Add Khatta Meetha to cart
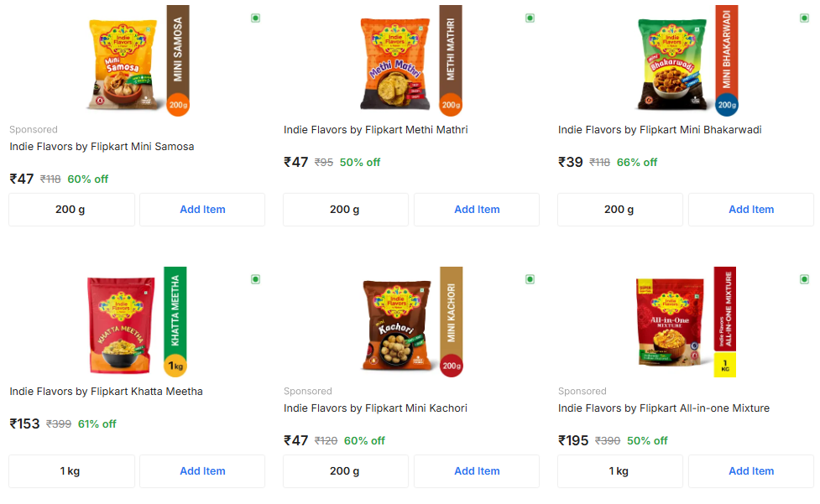 [x=202, y=471]
